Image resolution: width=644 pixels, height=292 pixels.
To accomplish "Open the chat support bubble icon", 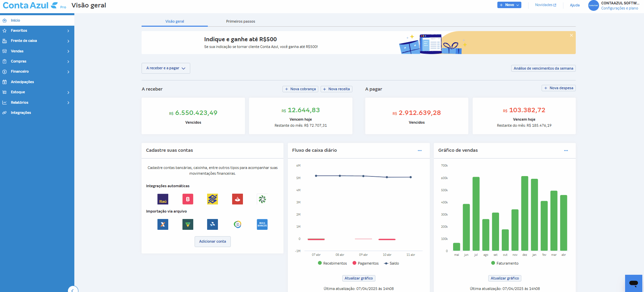I will tap(634, 283).
